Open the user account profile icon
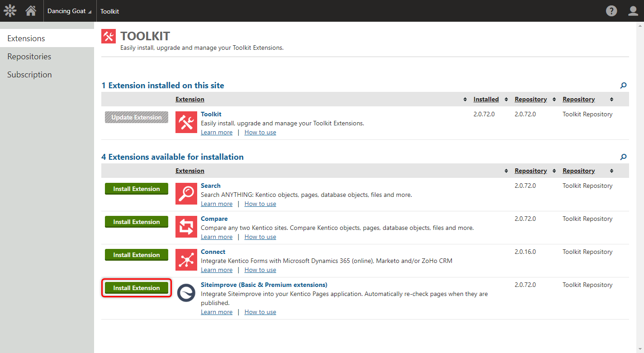Image resolution: width=644 pixels, height=353 pixels. click(633, 11)
